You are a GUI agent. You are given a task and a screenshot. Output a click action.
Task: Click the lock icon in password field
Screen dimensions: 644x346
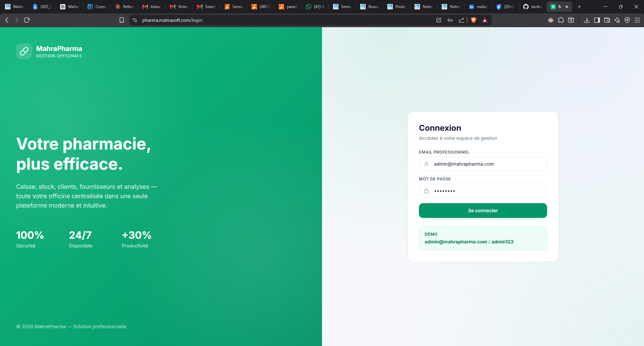tap(426, 191)
